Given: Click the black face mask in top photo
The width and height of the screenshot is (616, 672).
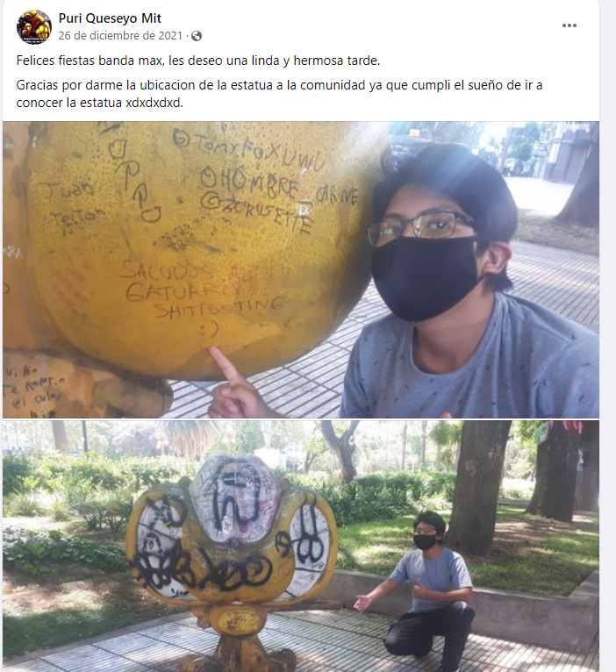Looking at the screenshot, I should [425, 277].
